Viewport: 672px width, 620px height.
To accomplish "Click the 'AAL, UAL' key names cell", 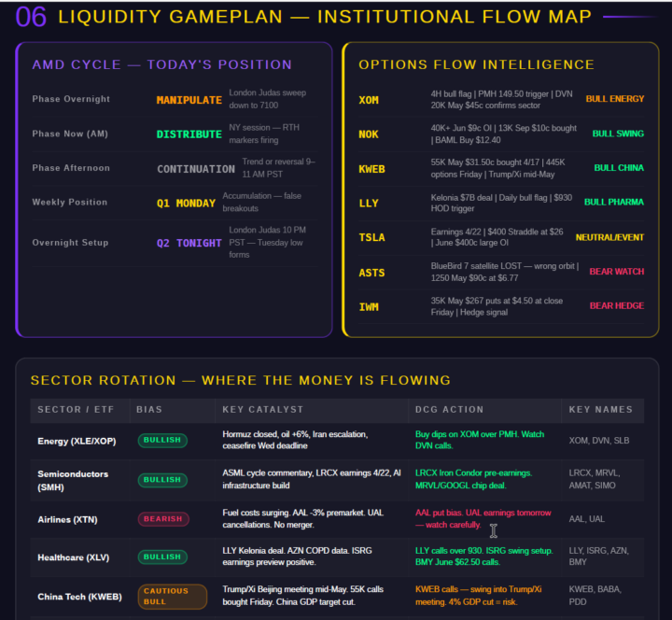I will 587,519.
